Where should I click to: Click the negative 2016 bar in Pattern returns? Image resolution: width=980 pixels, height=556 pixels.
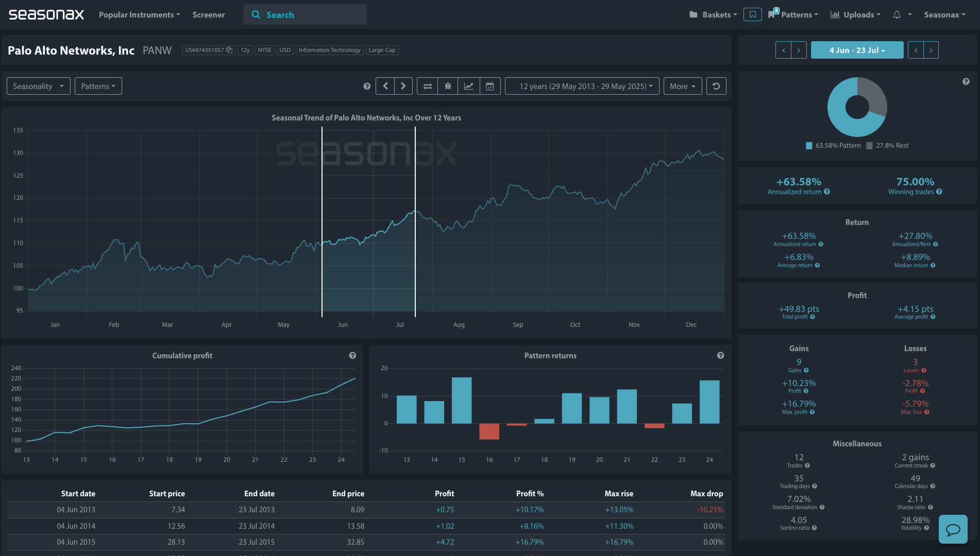(489, 431)
